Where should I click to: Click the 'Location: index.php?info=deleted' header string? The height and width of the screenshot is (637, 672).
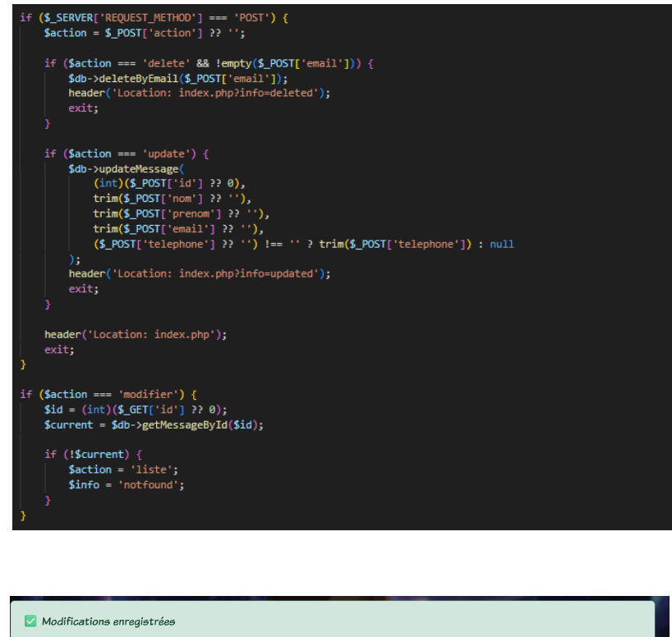215,94
